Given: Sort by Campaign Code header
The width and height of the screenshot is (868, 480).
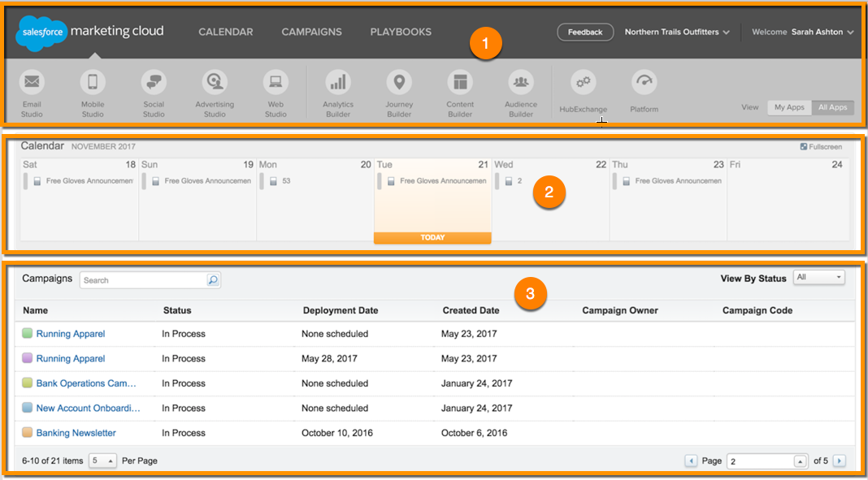Looking at the screenshot, I should [x=757, y=311].
